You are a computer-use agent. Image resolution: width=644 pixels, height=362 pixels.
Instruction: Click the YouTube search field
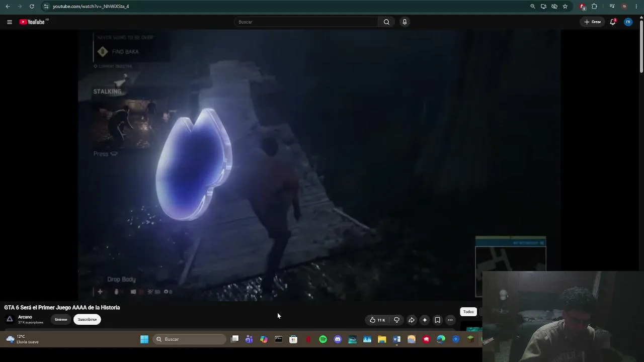click(306, 22)
